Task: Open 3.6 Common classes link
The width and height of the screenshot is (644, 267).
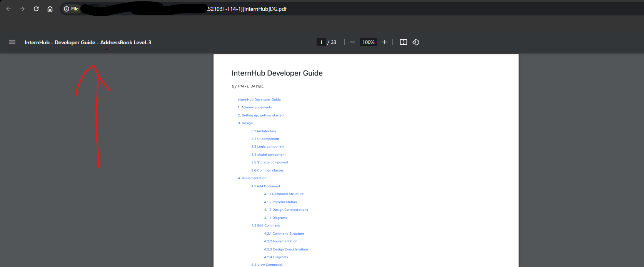Action: click(267, 170)
